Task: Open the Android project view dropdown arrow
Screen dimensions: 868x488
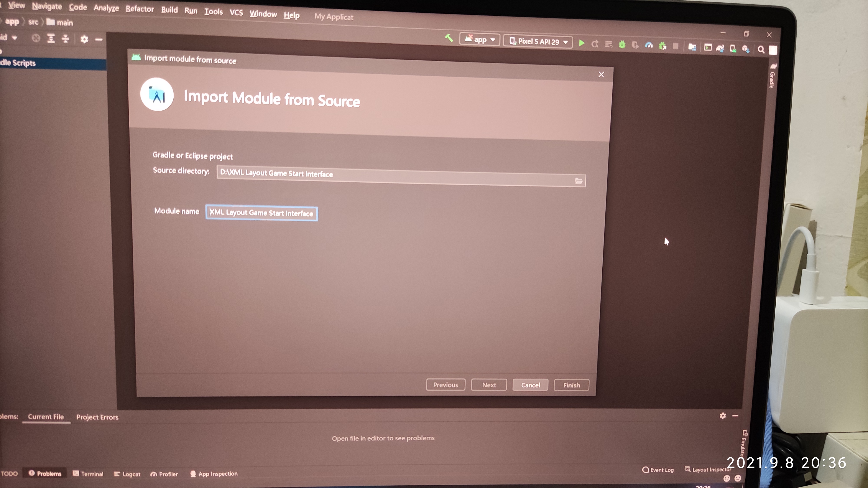Action: coord(15,37)
